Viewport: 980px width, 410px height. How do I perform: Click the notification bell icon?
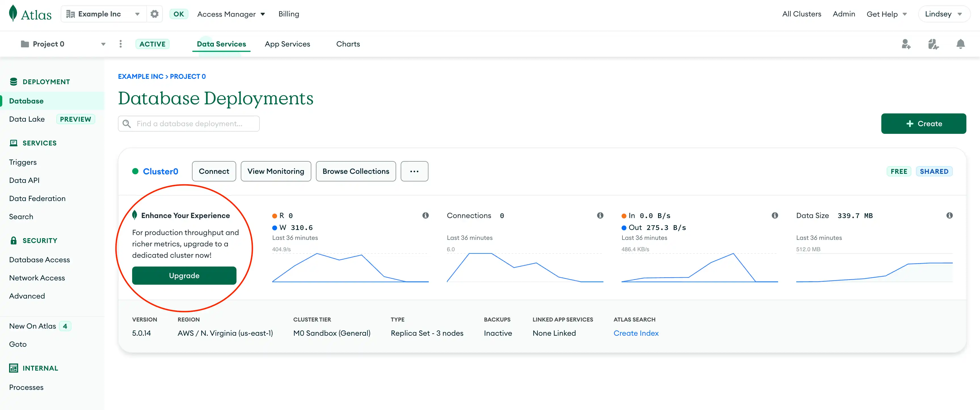(960, 44)
